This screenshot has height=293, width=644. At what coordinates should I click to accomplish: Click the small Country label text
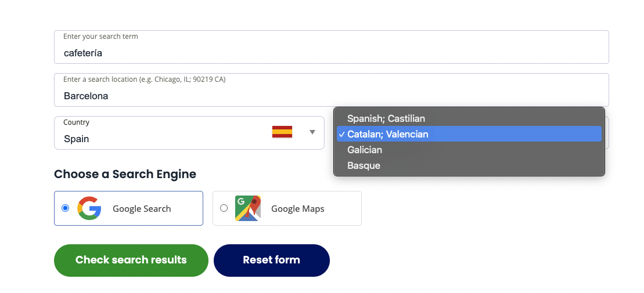pos(77,122)
